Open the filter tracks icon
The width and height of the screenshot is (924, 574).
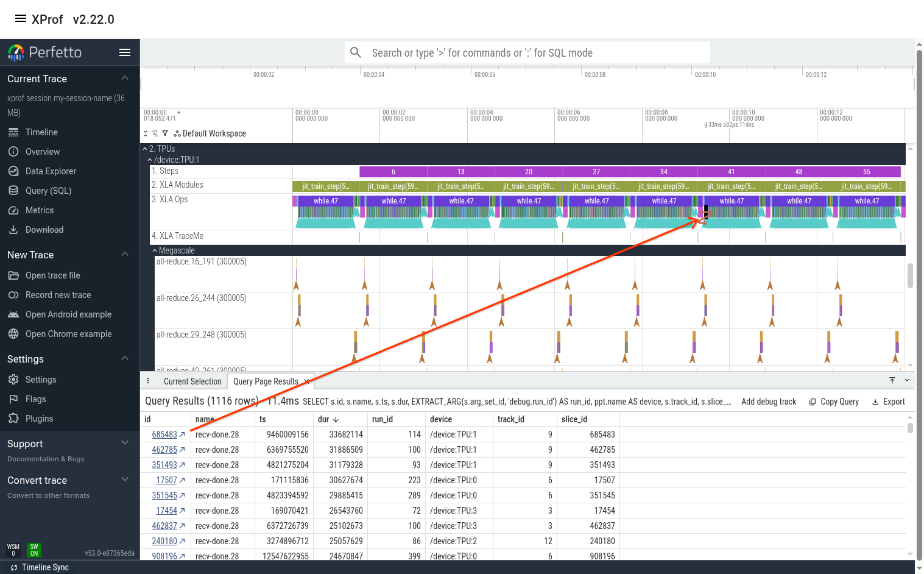(164, 133)
